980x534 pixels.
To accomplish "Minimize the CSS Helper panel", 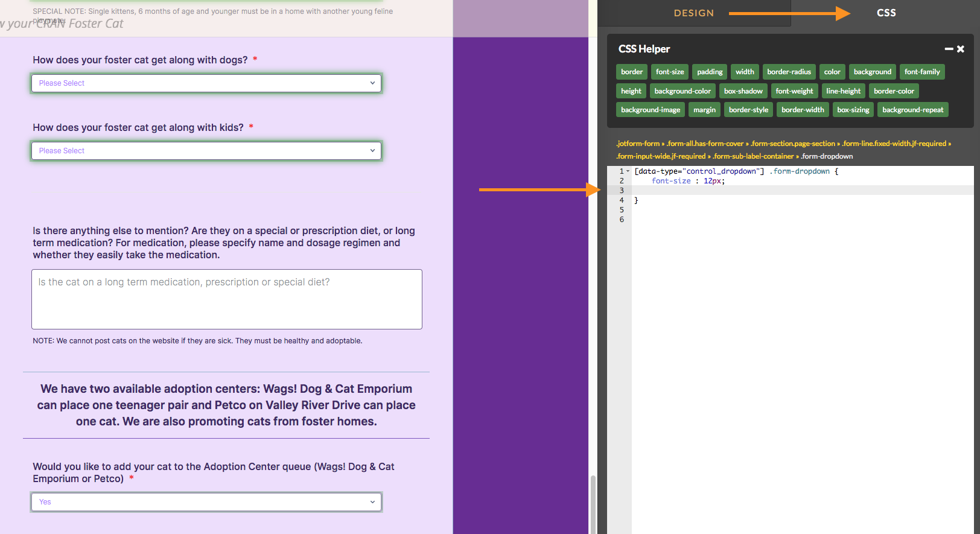I will point(949,49).
